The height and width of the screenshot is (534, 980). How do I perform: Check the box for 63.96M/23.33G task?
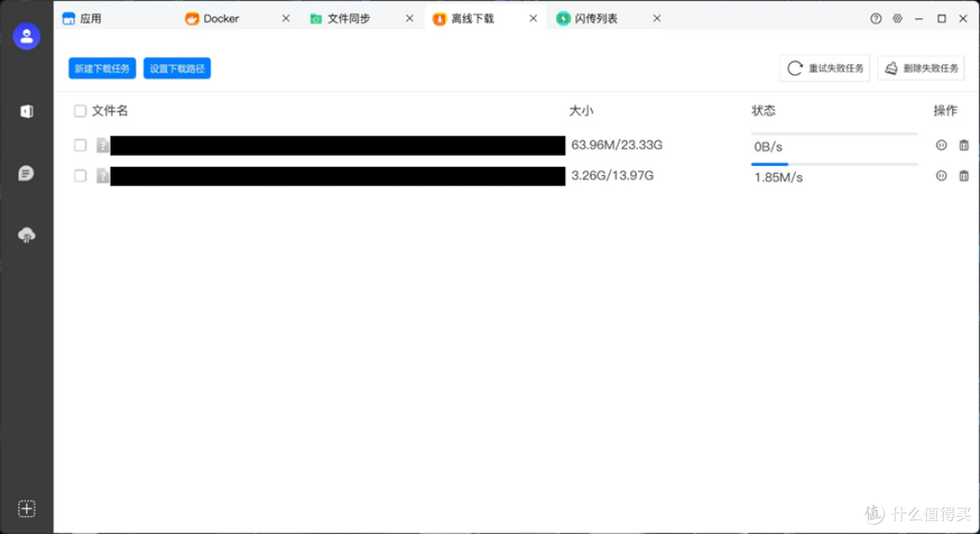click(80, 145)
